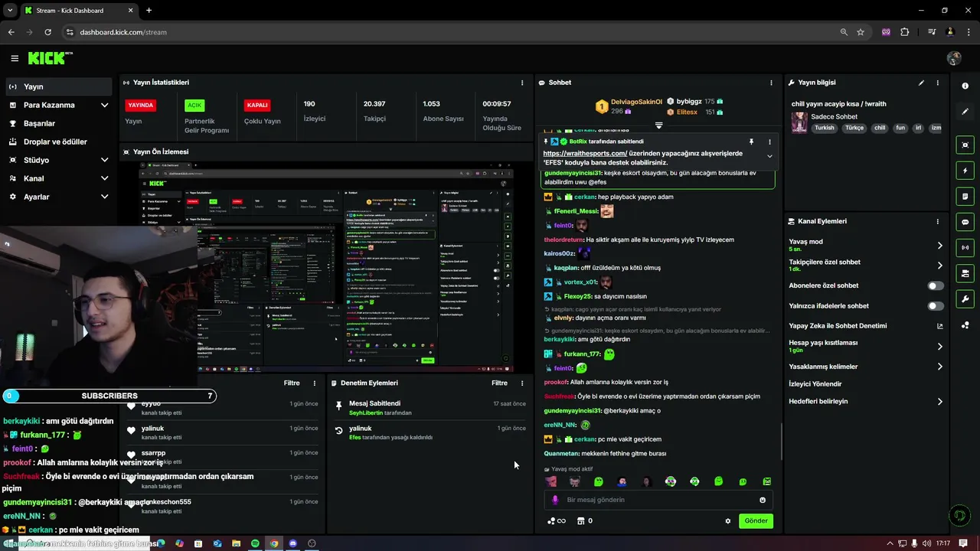Screen dimensions: 980x551
Task: Toggle the stream preview widget icon in the right sidebar
Action: 965,145
